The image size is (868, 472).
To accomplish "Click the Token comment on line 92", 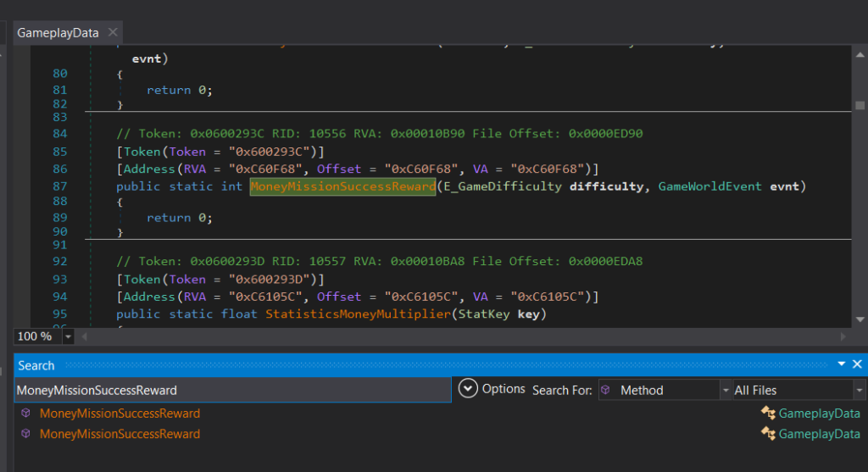I will tap(379, 262).
